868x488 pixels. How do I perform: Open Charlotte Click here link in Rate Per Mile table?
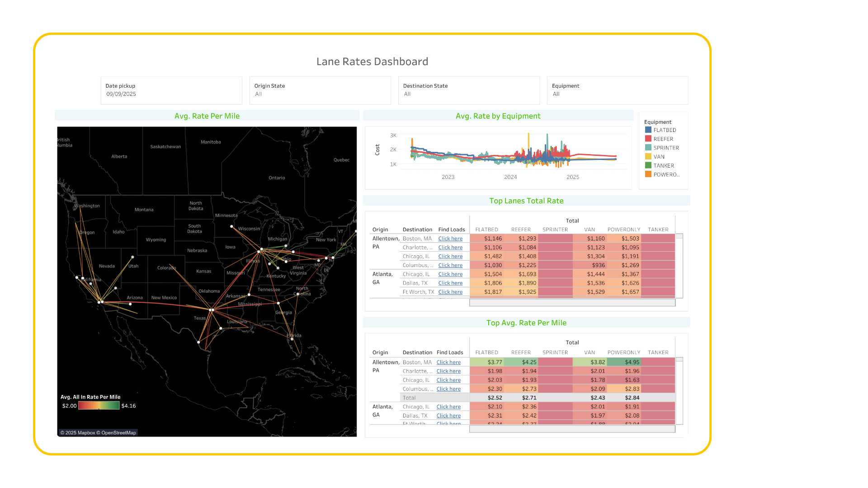pos(448,371)
